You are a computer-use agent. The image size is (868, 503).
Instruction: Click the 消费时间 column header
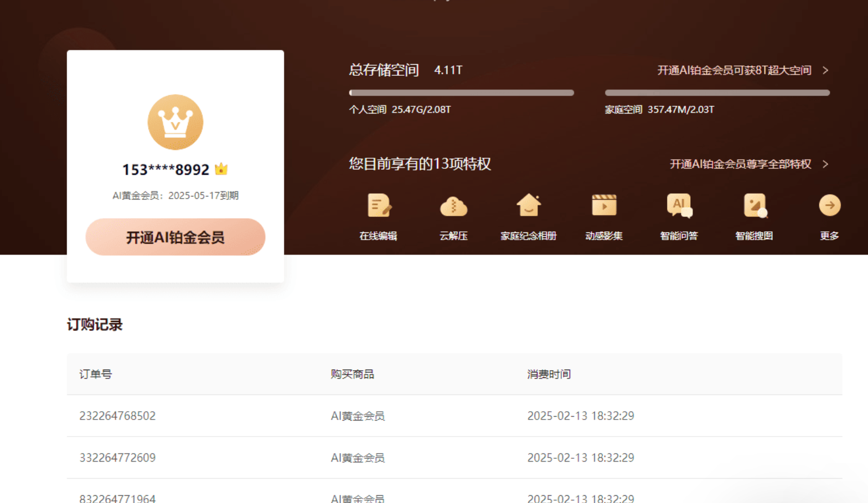coord(549,374)
